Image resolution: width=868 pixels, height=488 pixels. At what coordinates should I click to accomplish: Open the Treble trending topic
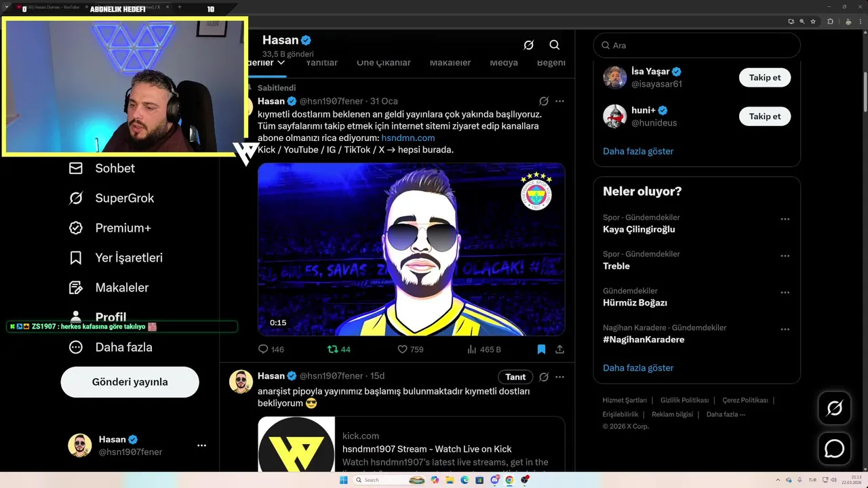616,266
